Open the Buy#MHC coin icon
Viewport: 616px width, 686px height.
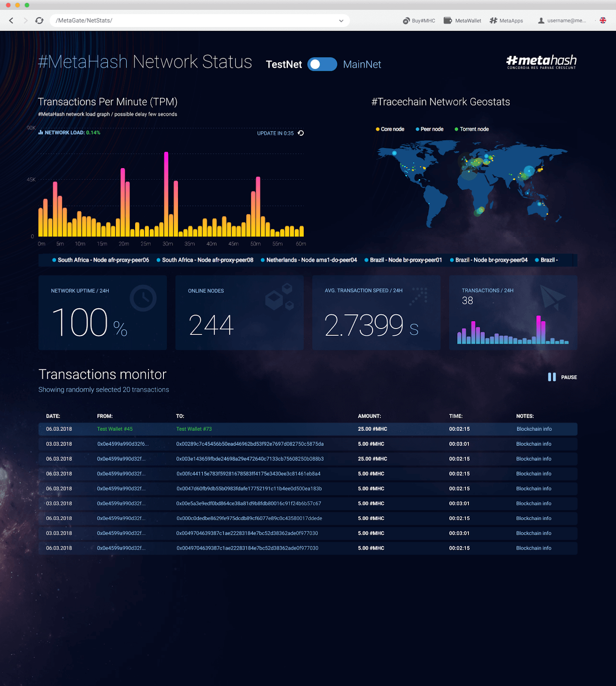406,21
